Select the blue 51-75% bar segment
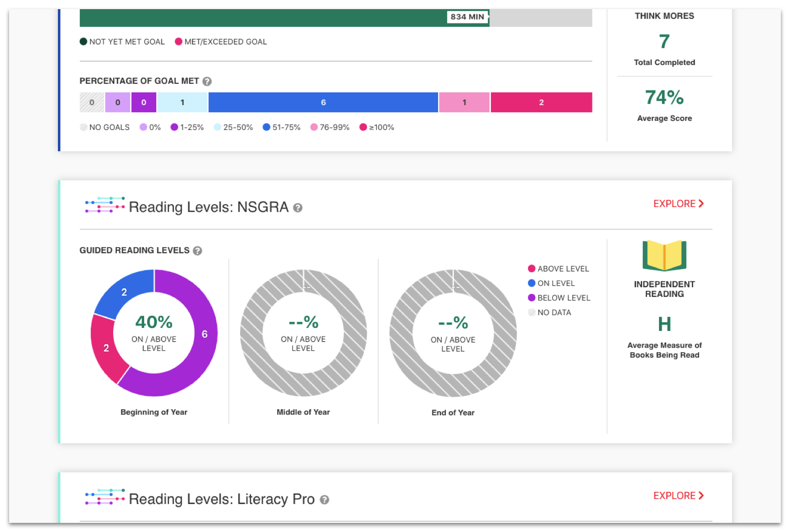The height and width of the screenshot is (532, 790). [x=323, y=103]
